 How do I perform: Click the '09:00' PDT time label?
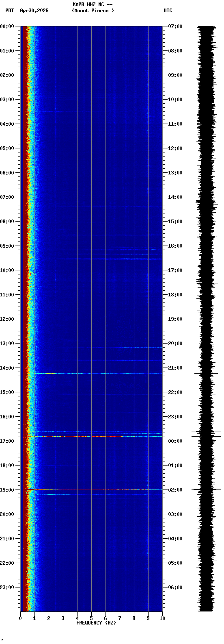[7, 246]
